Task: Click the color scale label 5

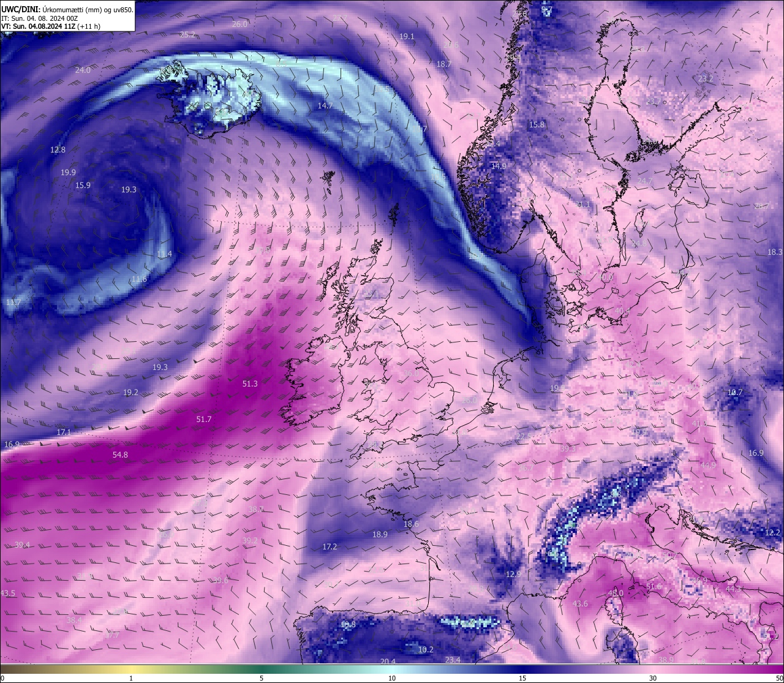Action: pyautogui.click(x=262, y=678)
